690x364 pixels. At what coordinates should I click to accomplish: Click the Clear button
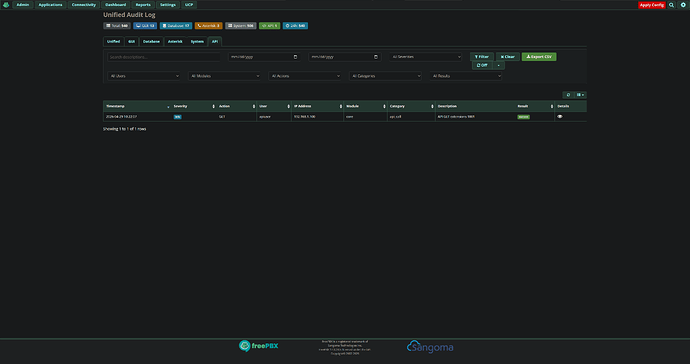pos(507,57)
